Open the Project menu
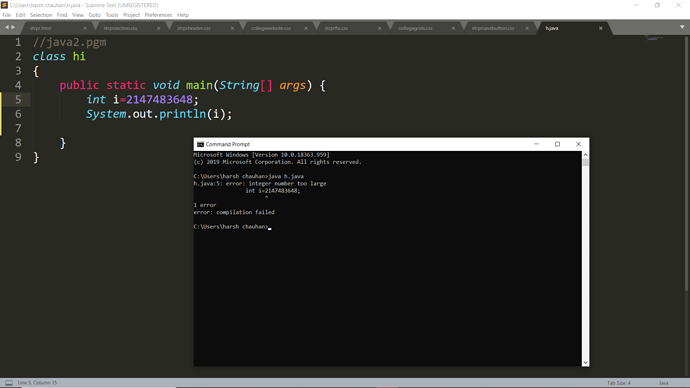The width and height of the screenshot is (690, 388). (x=131, y=15)
